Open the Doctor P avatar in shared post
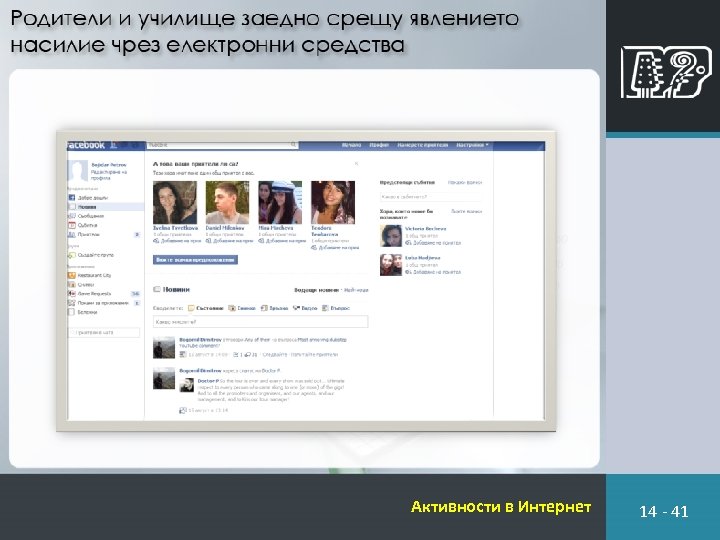The image size is (720, 540). 186,385
